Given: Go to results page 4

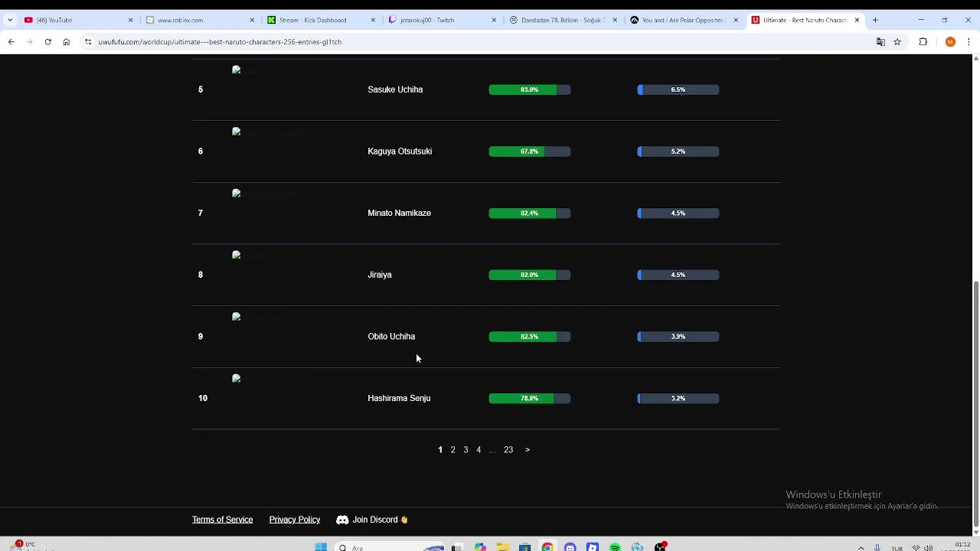Looking at the screenshot, I should pyautogui.click(x=479, y=450).
